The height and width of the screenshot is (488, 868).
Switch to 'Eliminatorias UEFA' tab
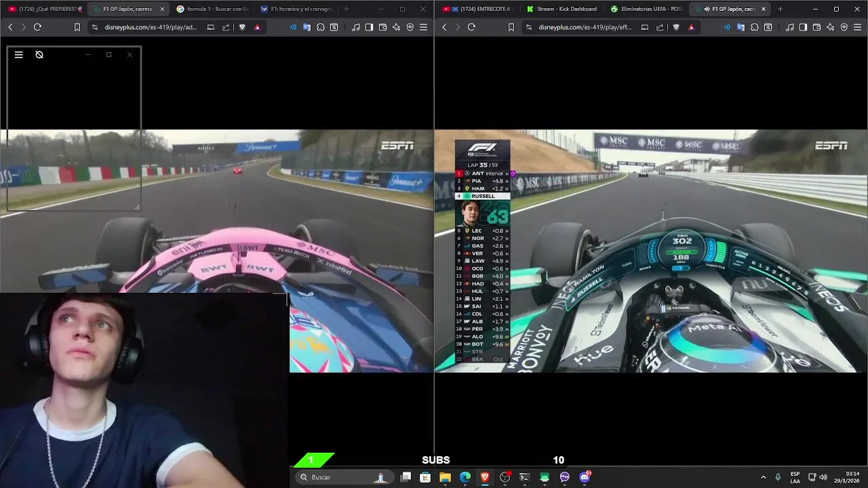pyautogui.click(x=647, y=9)
